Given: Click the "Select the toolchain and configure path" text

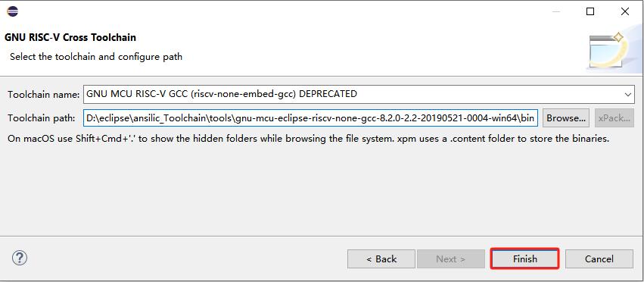Looking at the screenshot, I should click(x=96, y=56).
